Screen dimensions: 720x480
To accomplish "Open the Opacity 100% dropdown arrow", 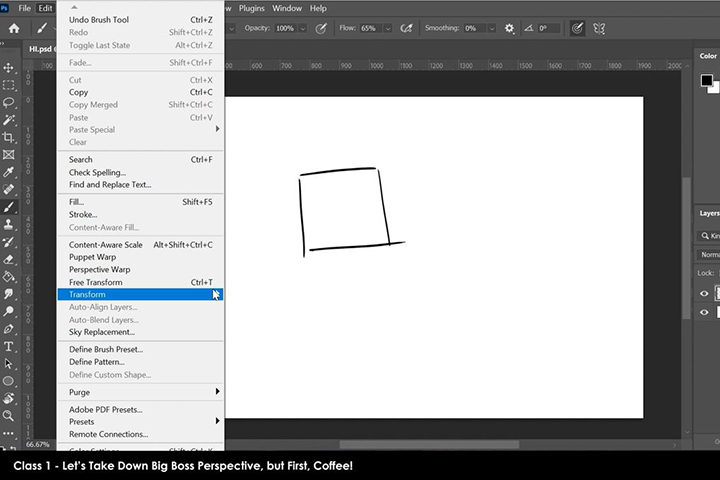I will 303,28.
